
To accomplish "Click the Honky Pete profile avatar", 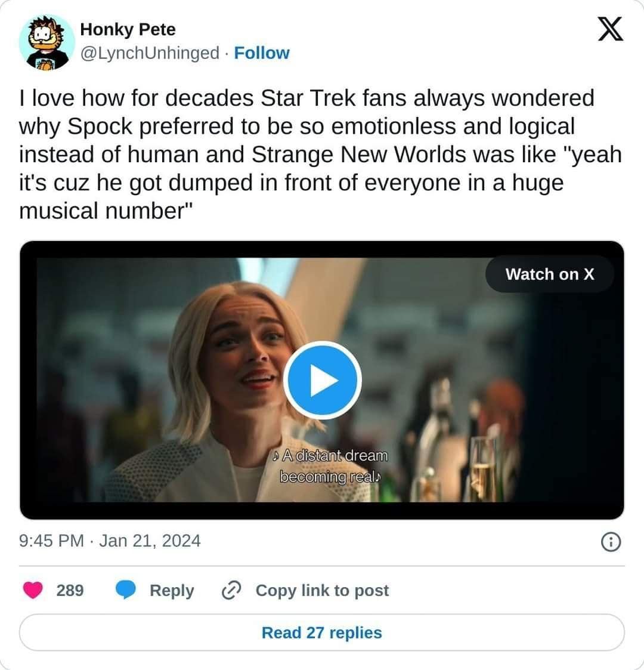I will [x=47, y=42].
